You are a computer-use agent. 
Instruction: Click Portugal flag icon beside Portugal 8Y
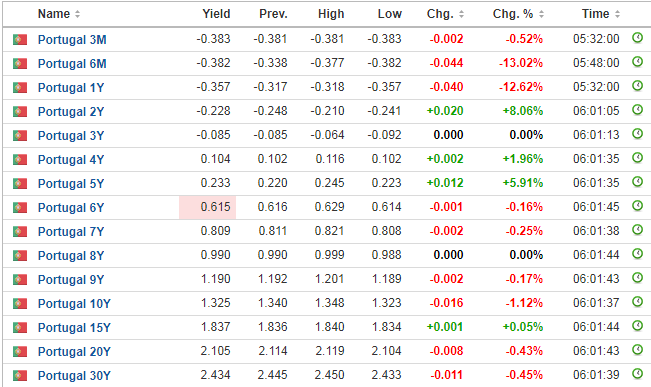pos(20,256)
